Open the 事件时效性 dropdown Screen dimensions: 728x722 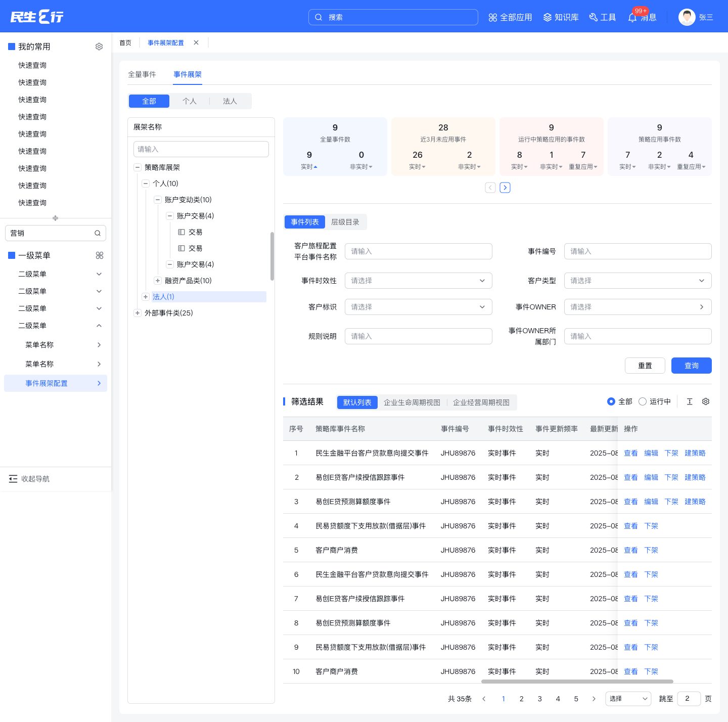tap(419, 281)
